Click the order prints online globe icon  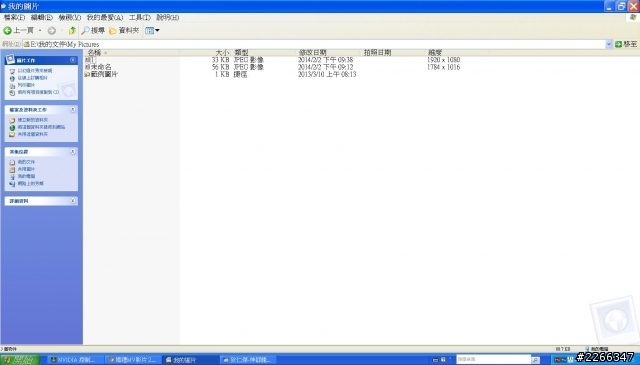[12, 78]
